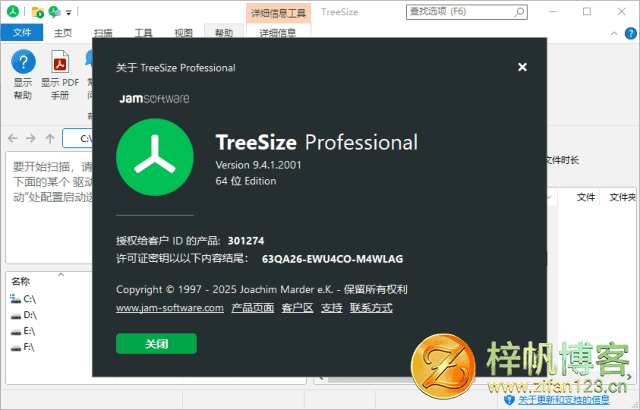Viewport: 640px width, 410px height.
Task: Switch to the 工具 ribbon tab
Action: coord(143,33)
